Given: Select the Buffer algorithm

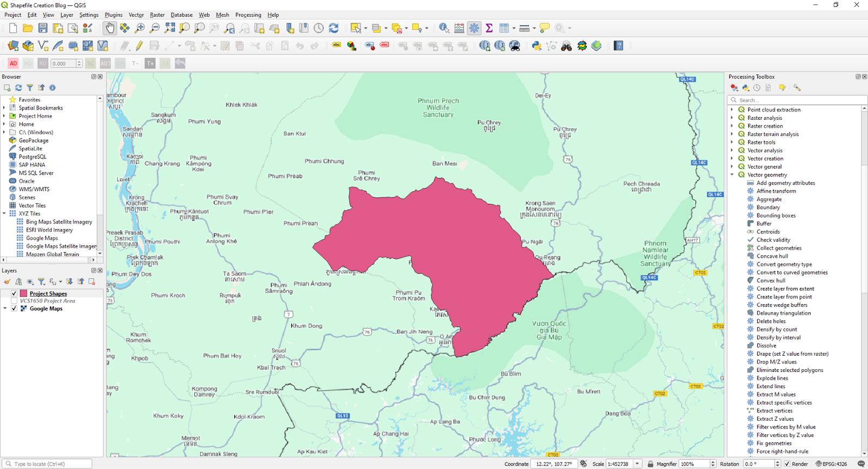Looking at the screenshot, I should pos(764,223).
